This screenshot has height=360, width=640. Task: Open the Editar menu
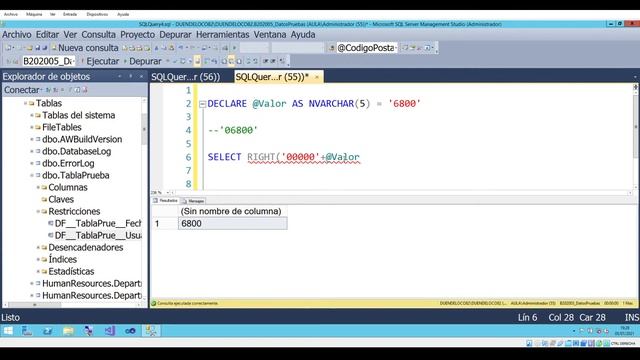[x=47, y=35]
